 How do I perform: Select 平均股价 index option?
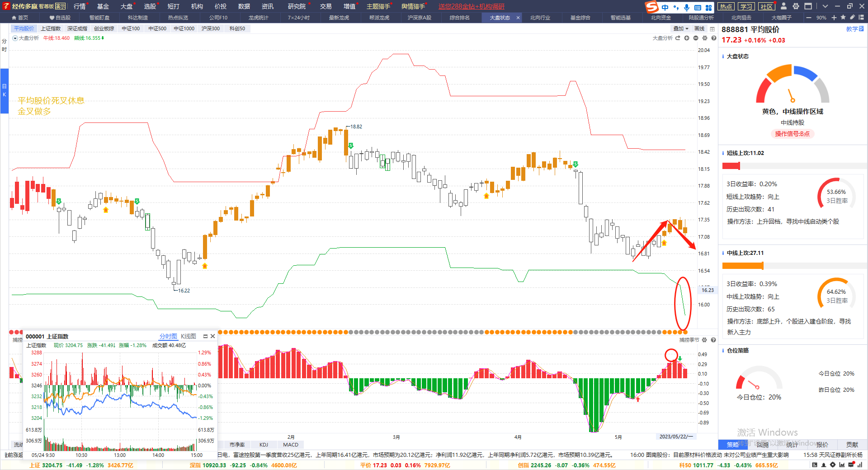(24, 28)
